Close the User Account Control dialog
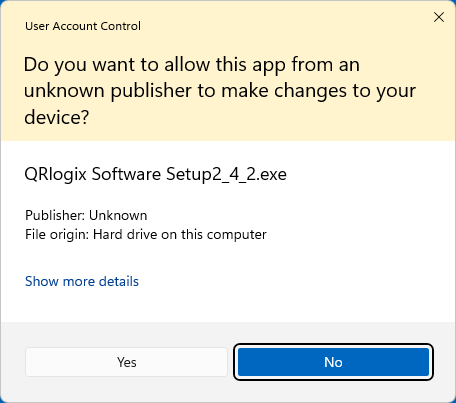 tap(439, 17)
